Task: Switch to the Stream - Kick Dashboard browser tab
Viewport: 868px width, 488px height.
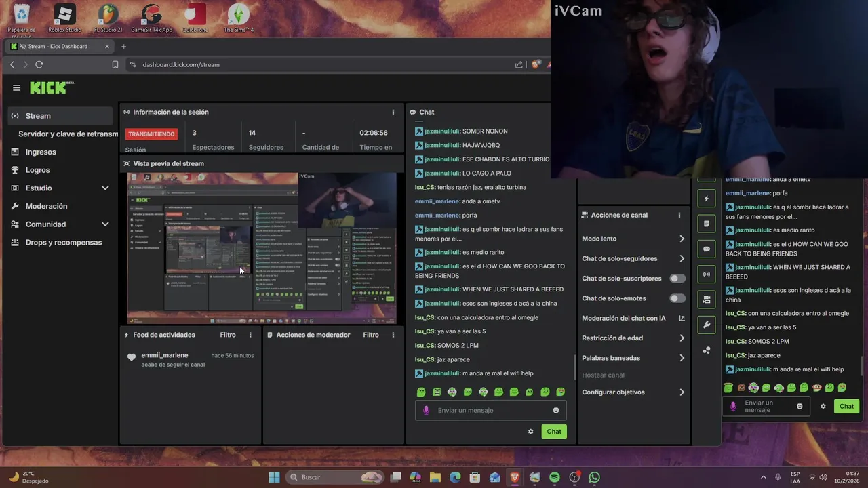Action: pyautogui.click(x=60, y=47)
